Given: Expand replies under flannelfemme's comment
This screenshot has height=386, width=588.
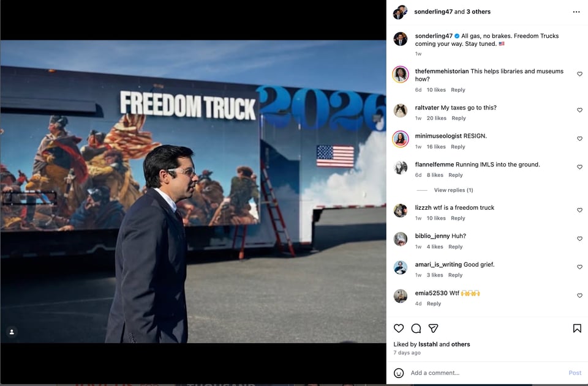Looking at the screenshot, I should [x=453, y=190].
